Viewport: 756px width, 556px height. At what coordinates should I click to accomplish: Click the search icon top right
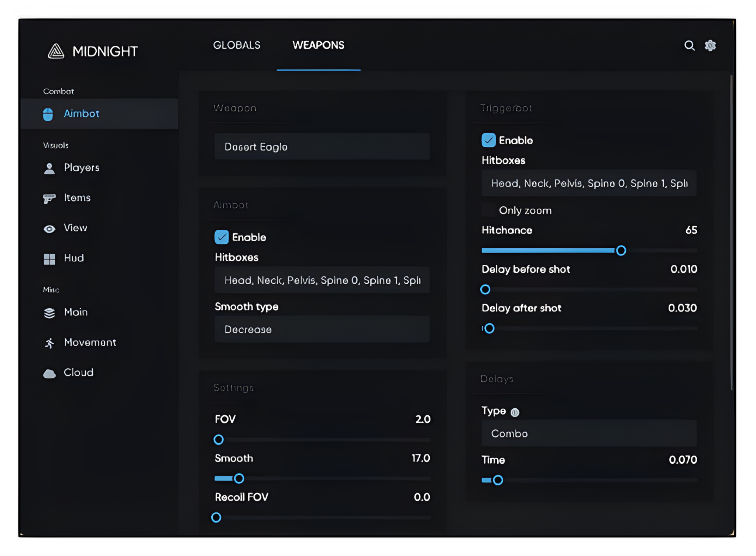(689, 45)
